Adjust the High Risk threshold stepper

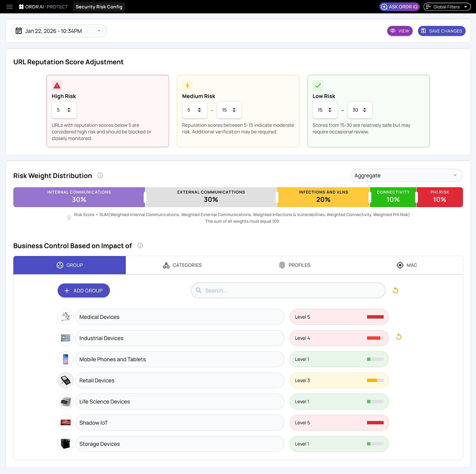pyautogui.click(x=69, y=110)
